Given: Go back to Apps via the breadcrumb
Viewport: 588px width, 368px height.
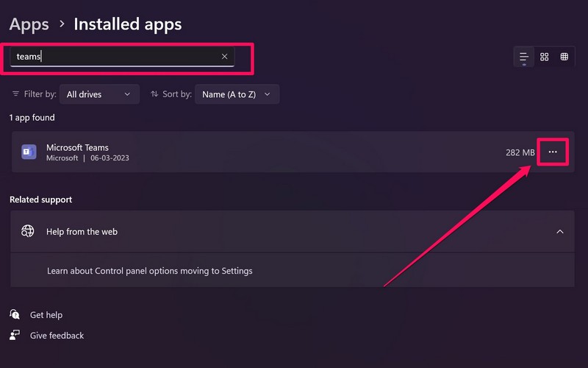Looking at the screenshot, I should 29,24.
